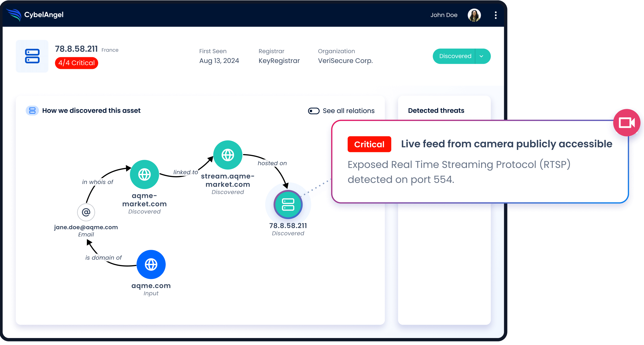Open the John Doe avatar picture
This screenshot has height=345, width=644.
474,15
